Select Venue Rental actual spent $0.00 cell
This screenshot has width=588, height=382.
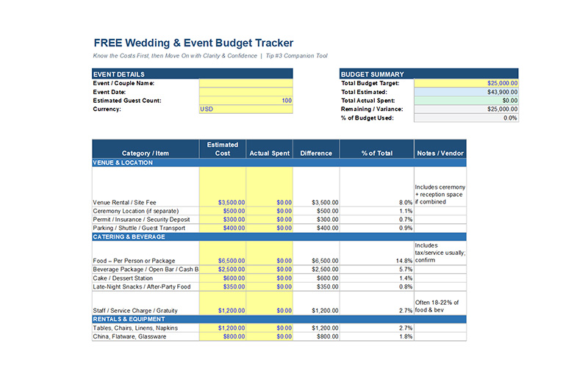[x=270, y=187]
